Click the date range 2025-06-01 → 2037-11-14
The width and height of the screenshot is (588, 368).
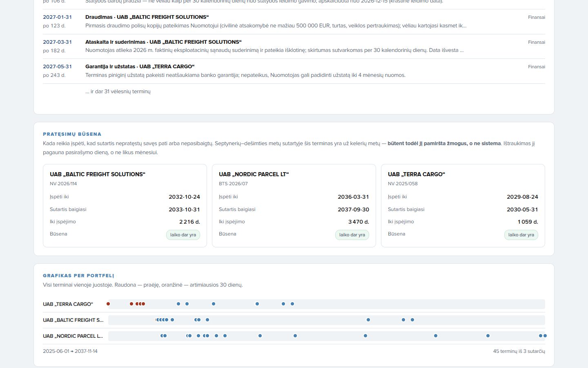click(x=70, y=351)
